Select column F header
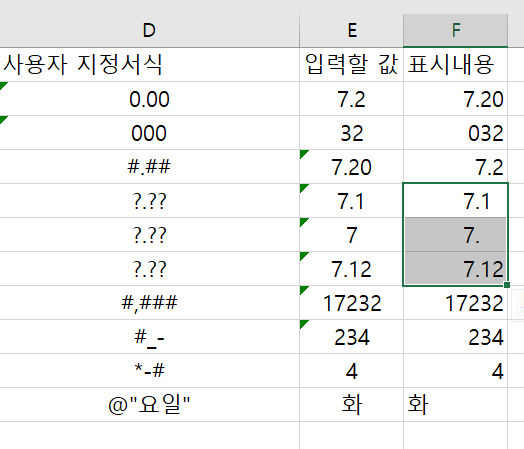This screenshot has height=449, width=524. click(455, 31)
